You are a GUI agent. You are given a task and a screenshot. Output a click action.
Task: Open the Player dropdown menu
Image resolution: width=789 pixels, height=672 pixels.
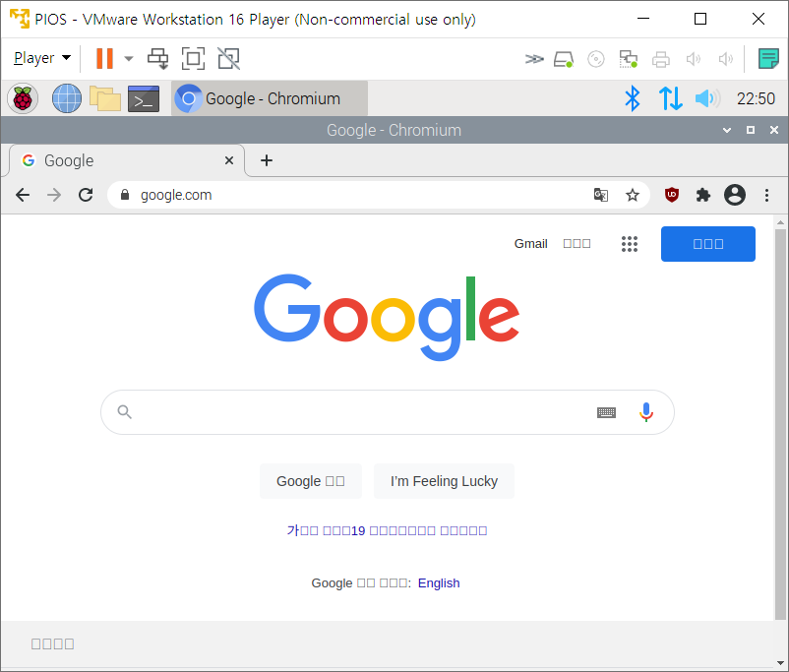pos(42,58)
